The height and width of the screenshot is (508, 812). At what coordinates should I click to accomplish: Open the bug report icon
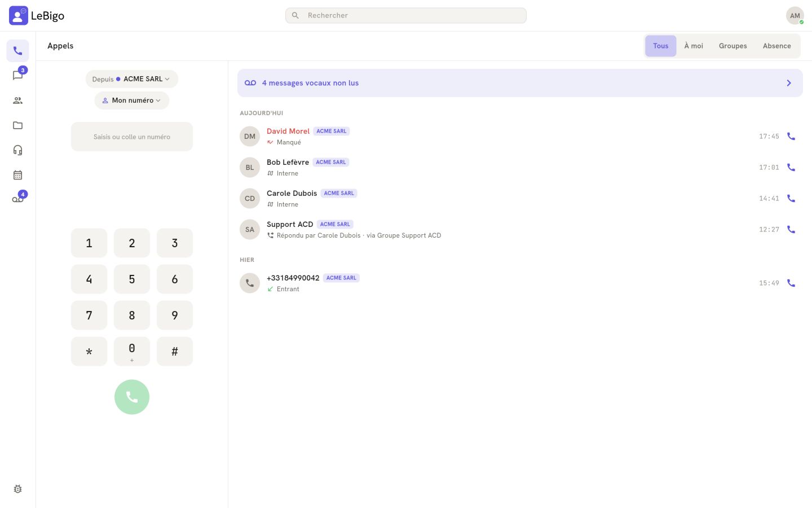17,489
